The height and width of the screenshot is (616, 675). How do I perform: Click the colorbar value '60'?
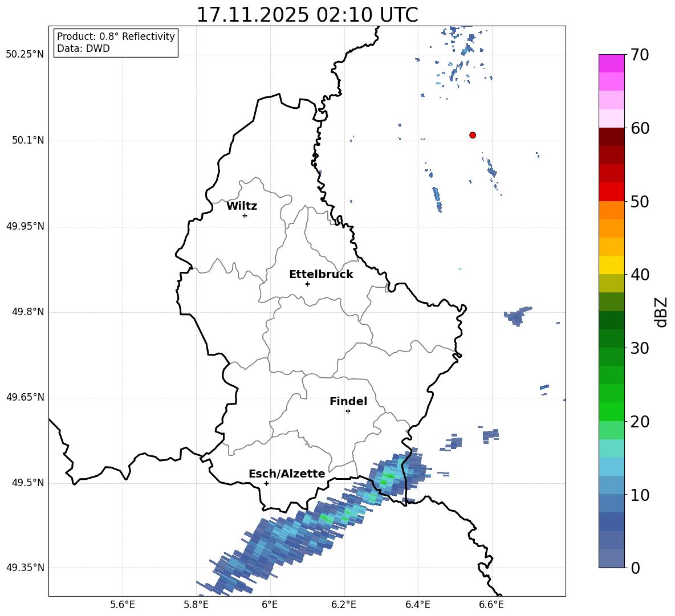coord(640,128)
